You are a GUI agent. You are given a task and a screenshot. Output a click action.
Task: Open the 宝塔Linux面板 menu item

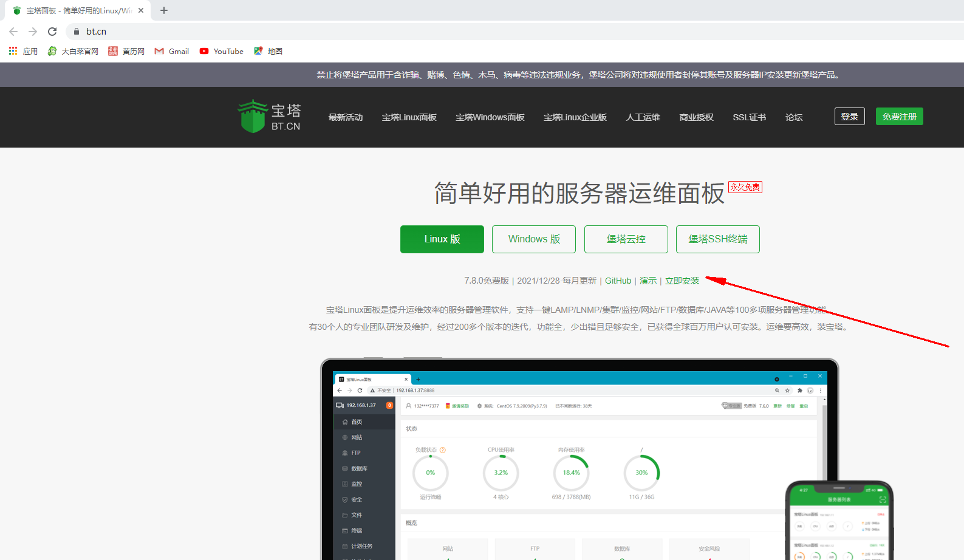pyautogui.click(x=409, y=117)
